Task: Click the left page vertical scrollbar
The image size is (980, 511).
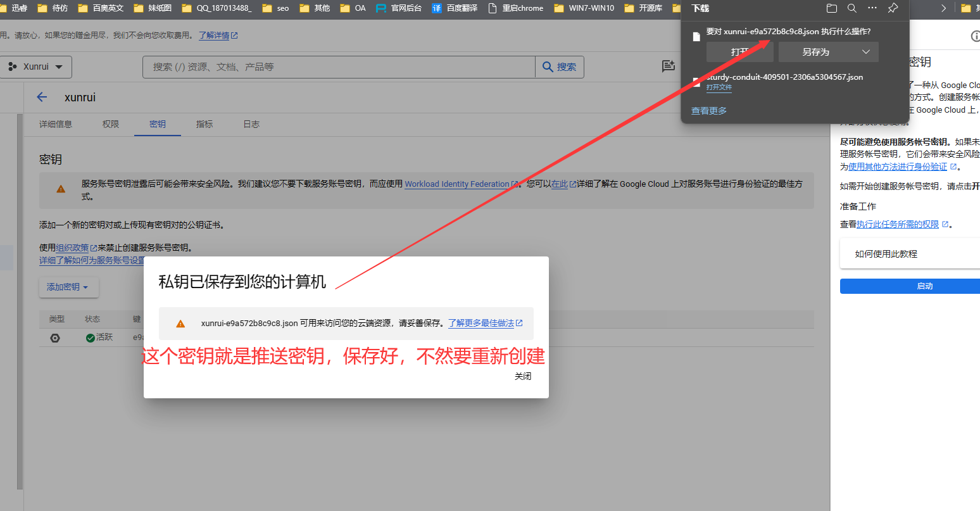Action: pos(20,301)
